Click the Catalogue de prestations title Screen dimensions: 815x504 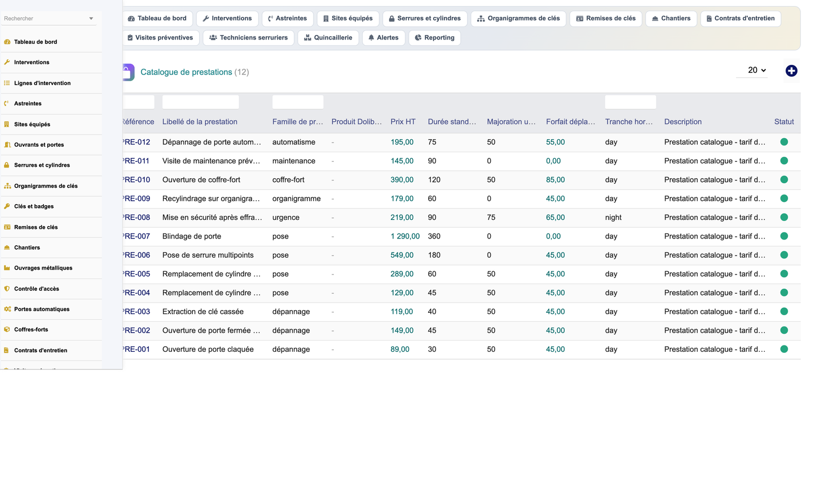[x=186, y=72]
